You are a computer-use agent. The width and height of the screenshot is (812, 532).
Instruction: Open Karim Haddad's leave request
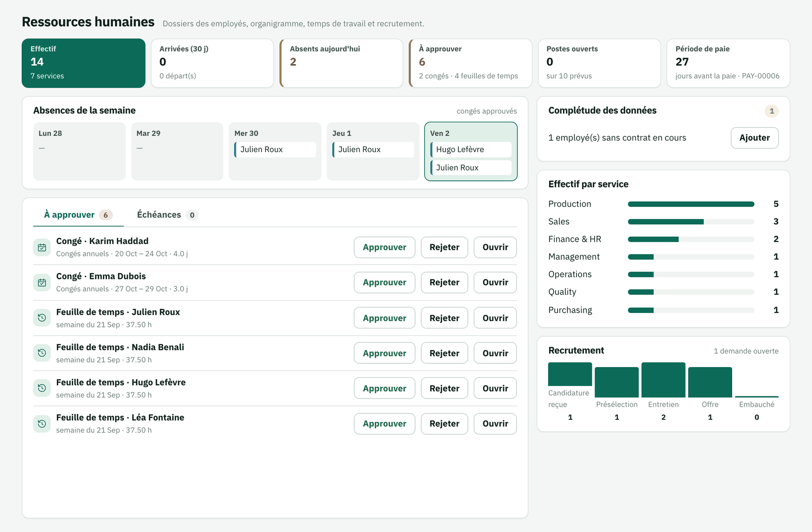pos(495,247)
